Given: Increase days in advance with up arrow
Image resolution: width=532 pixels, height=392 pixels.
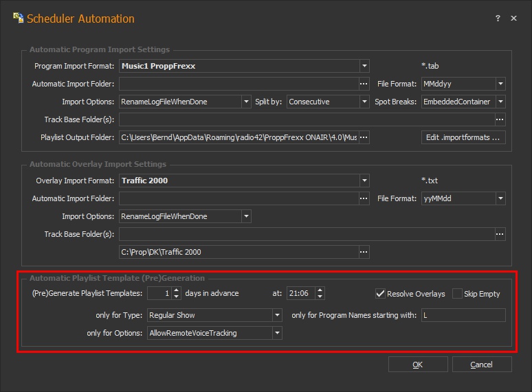Looking at the screenshot, I should point(177,290).
